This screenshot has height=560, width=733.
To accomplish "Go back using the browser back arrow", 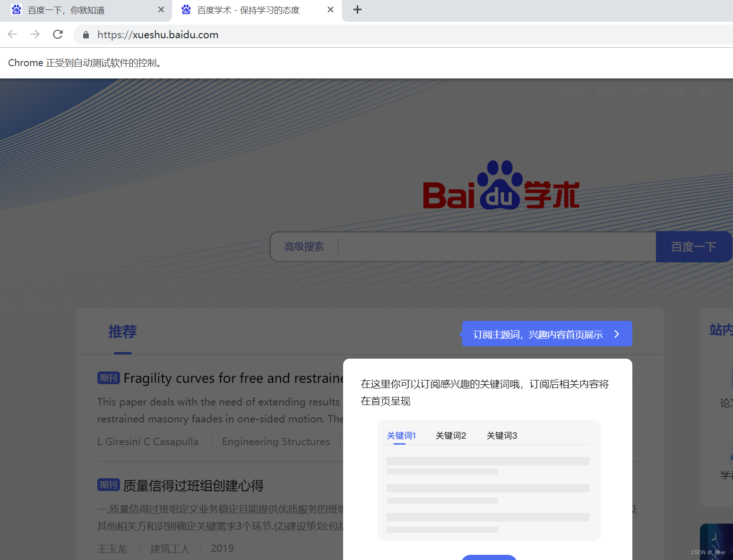I will [x=13, y=34].
